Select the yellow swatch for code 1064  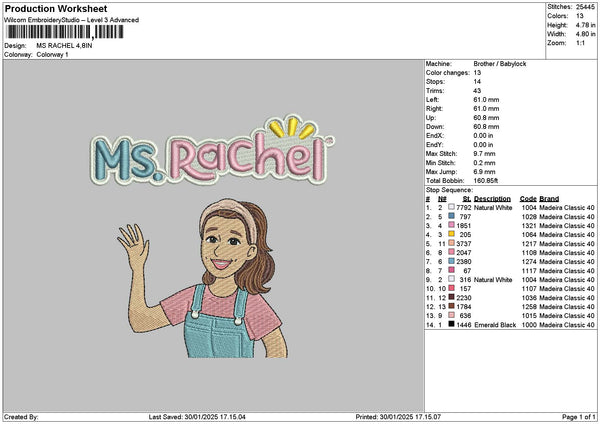point(454,234)
